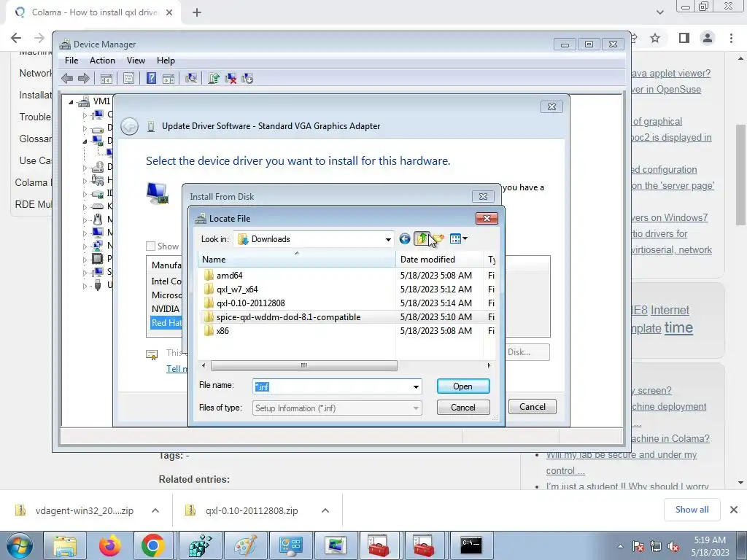Open View Menu icon in Locate File
747x560 pixels.
pyautogui.click(x=458, y=239)
